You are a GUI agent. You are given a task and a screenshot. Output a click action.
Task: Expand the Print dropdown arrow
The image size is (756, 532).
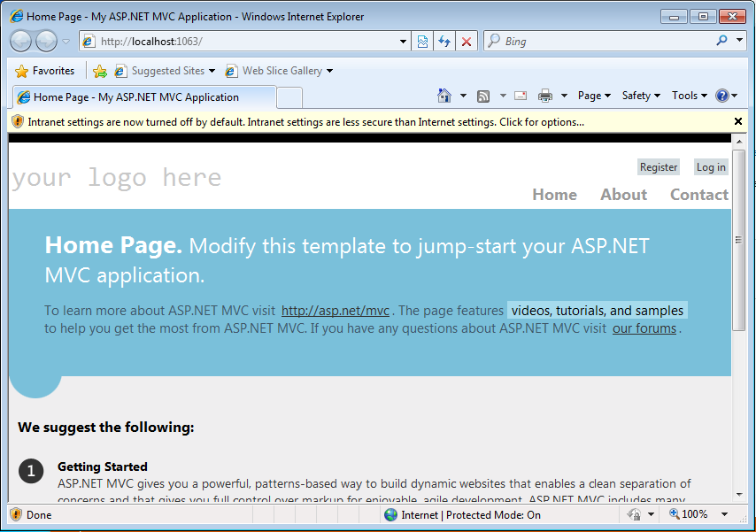click(x=564, y=96)
